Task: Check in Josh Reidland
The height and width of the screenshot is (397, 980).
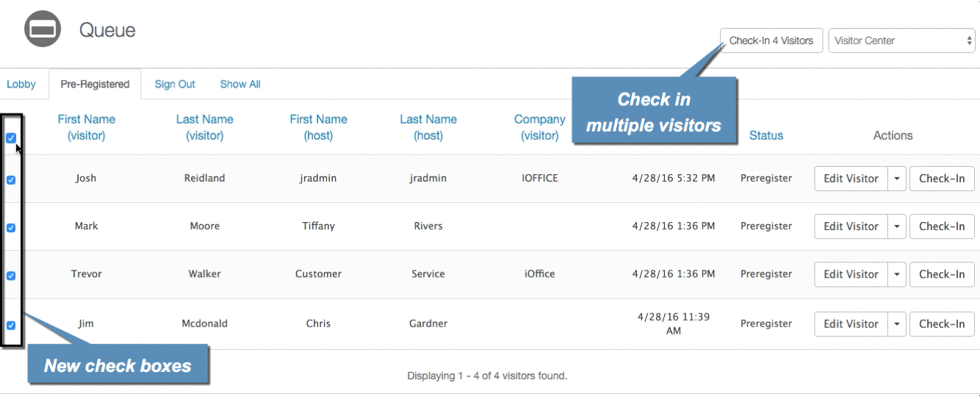Action: tap(941, 179)
